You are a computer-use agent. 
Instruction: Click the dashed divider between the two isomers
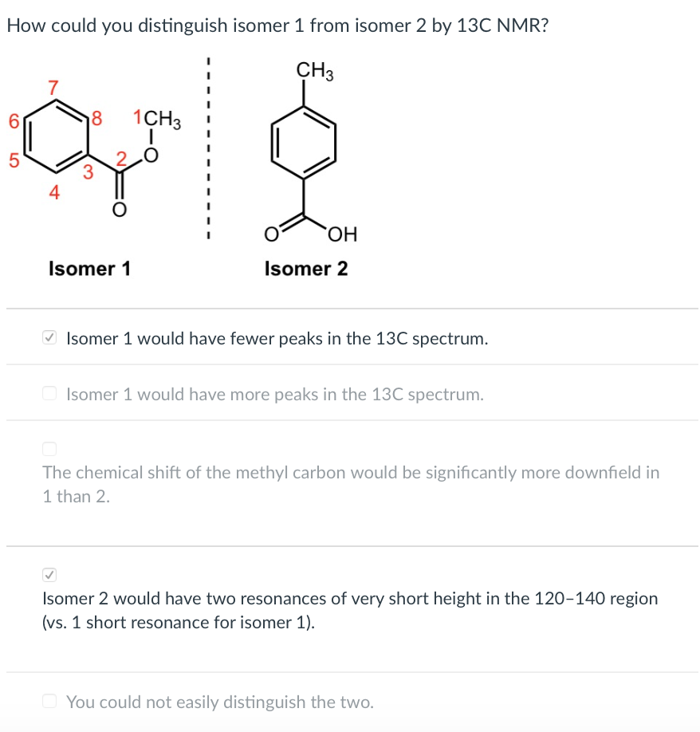tap(209, 152)
